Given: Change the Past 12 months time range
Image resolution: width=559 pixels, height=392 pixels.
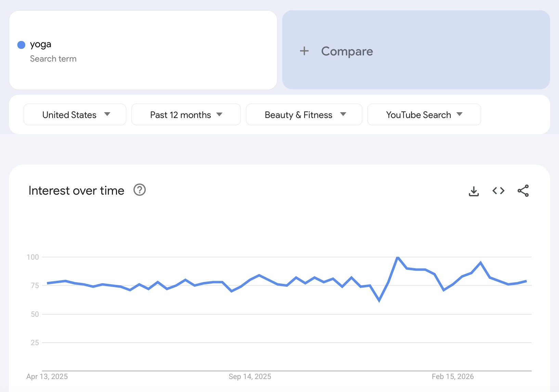Looking at the screenshot, I should (185, 115).
